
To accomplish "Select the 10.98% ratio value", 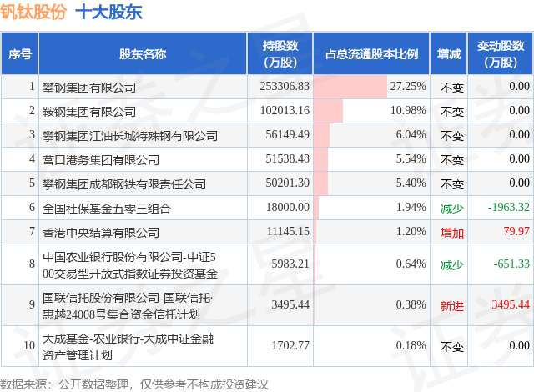I will (408, 110).
